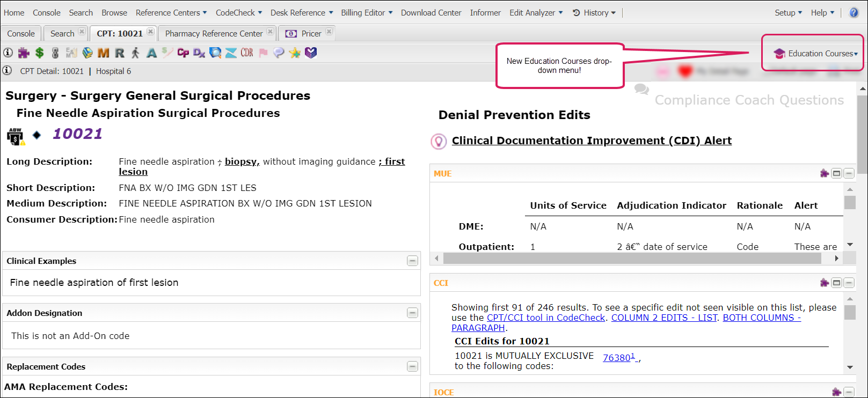
Task: Close the Pricer tab
Action: point(329,32)
